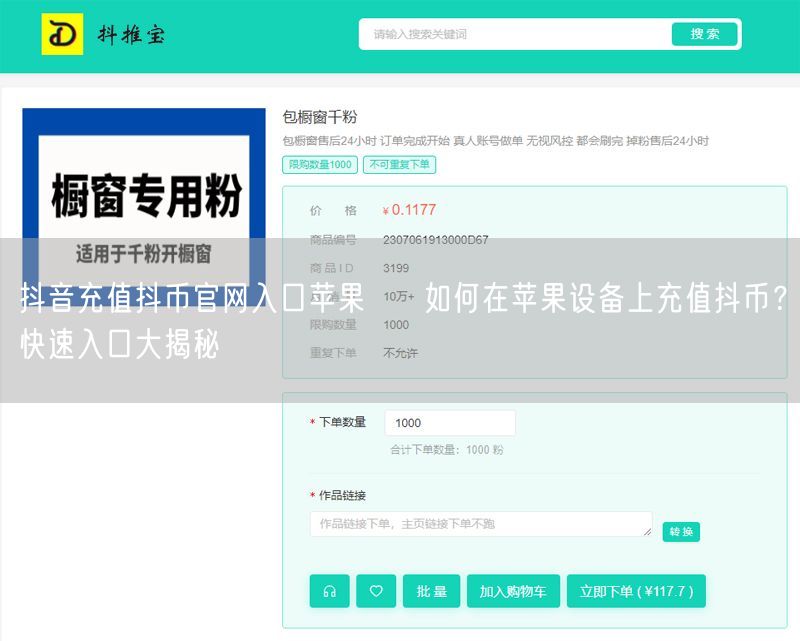Click the 不可重复下单 tag
The image size is (800, 641).
point(399,165)
